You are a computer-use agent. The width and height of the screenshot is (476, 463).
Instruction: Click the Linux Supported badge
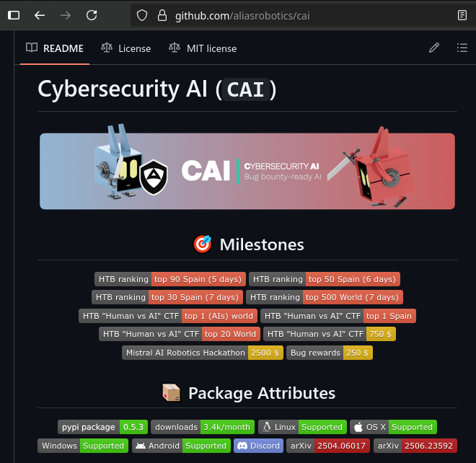(302, 427)
